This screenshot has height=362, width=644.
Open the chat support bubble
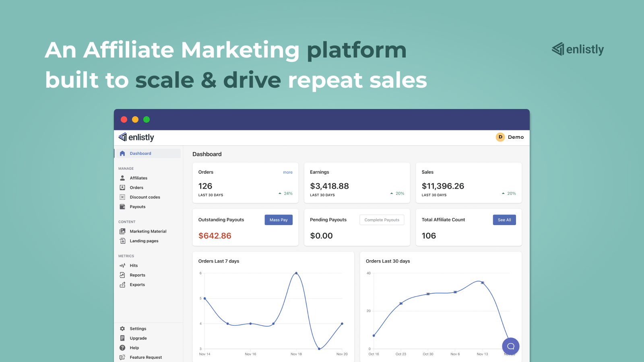511,346
